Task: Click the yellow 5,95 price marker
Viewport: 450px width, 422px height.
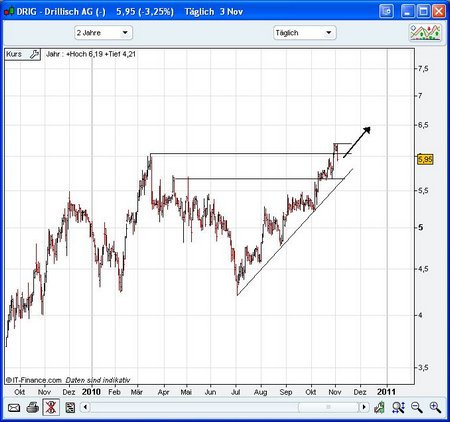Action: tap(425, 159)
